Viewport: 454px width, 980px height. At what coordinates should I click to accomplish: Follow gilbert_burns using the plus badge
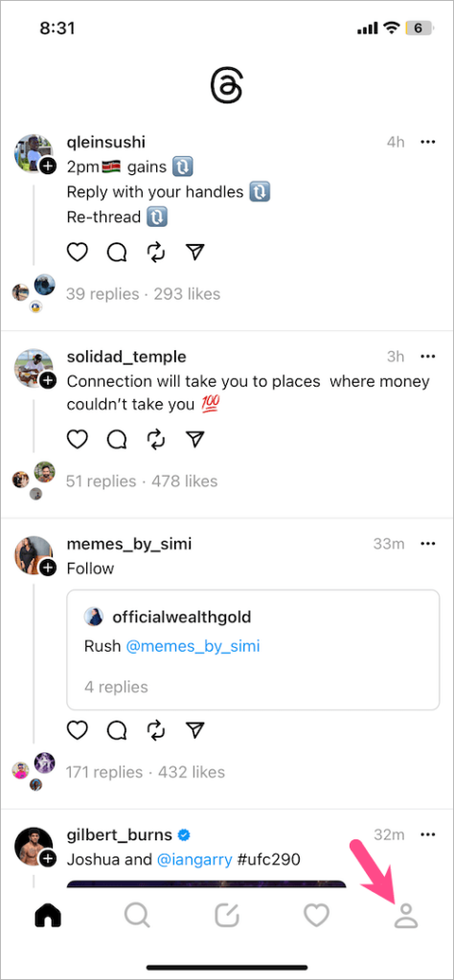coord(48,859)
